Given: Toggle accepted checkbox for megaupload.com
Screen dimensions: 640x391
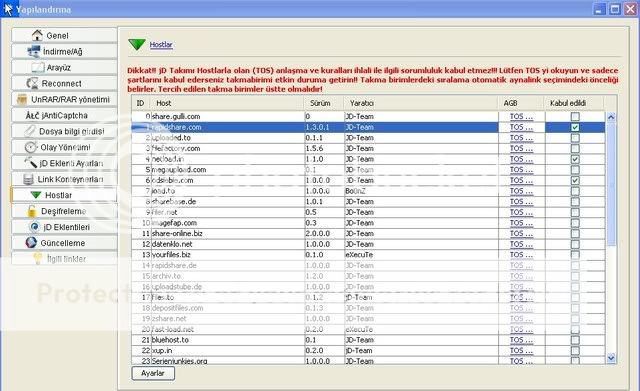Looking at the screenshot, I should click(575, 170).
